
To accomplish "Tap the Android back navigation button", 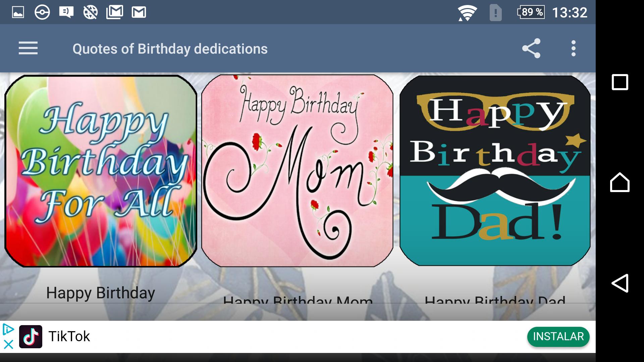I will 620,283.
